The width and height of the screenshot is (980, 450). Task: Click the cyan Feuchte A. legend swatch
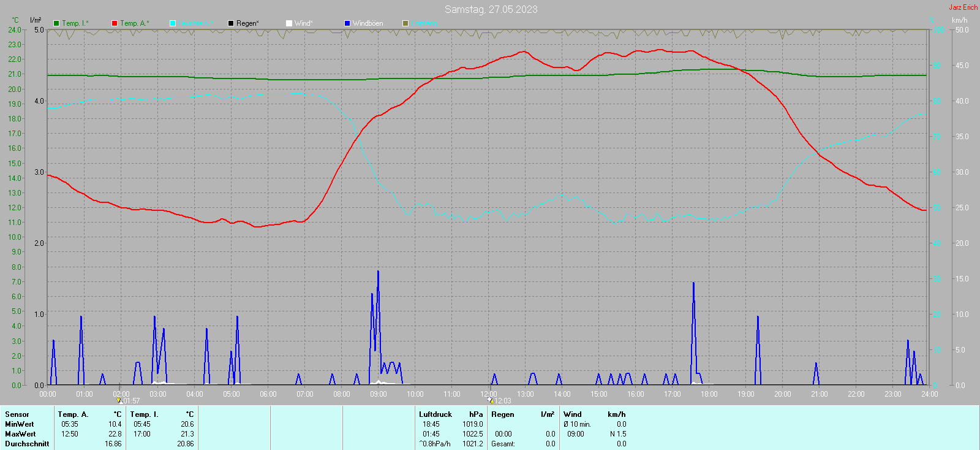pos(173,23)
